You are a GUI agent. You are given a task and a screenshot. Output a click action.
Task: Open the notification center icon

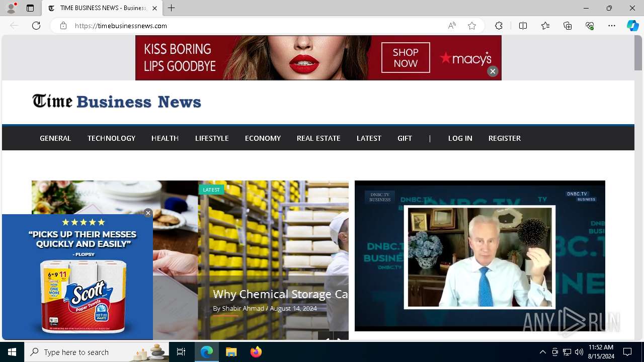tap(627, 352)
